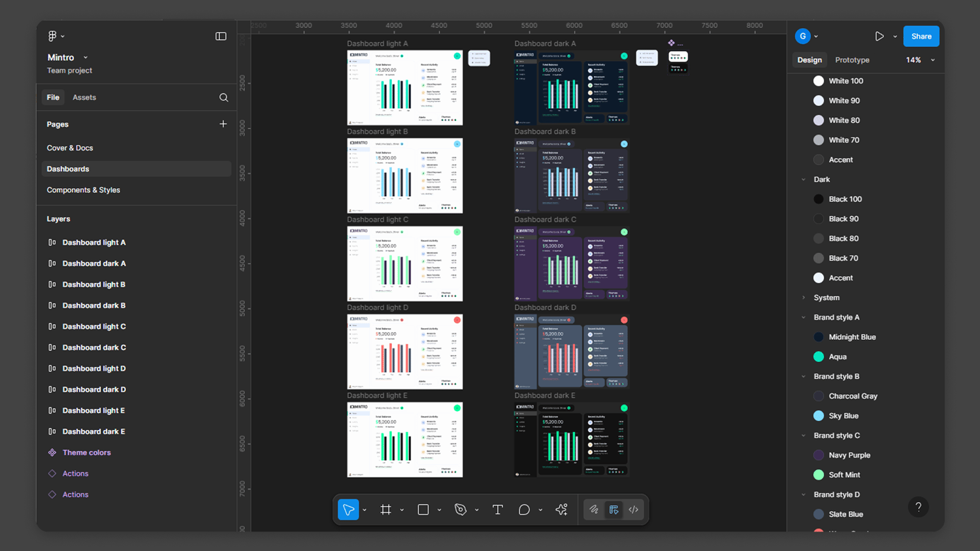
Task: Click frame icon beside Dashboard dark E layer
Action: coord(52,431)
